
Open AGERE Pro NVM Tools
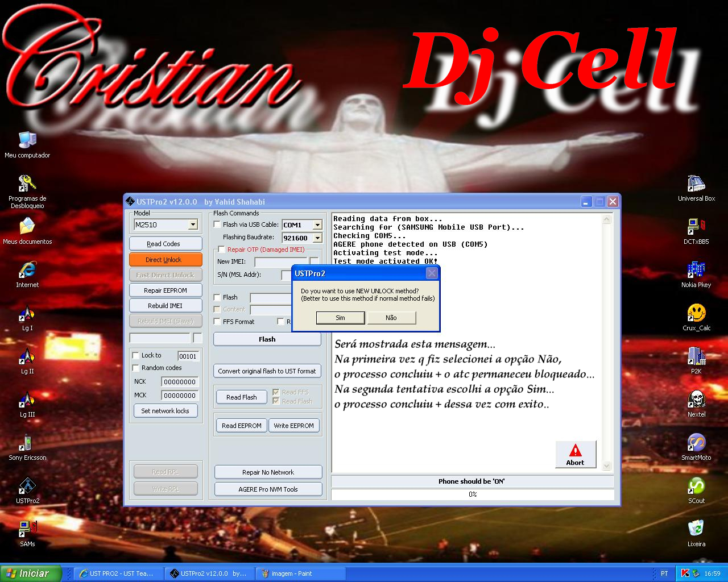click(x=268, y=489)
